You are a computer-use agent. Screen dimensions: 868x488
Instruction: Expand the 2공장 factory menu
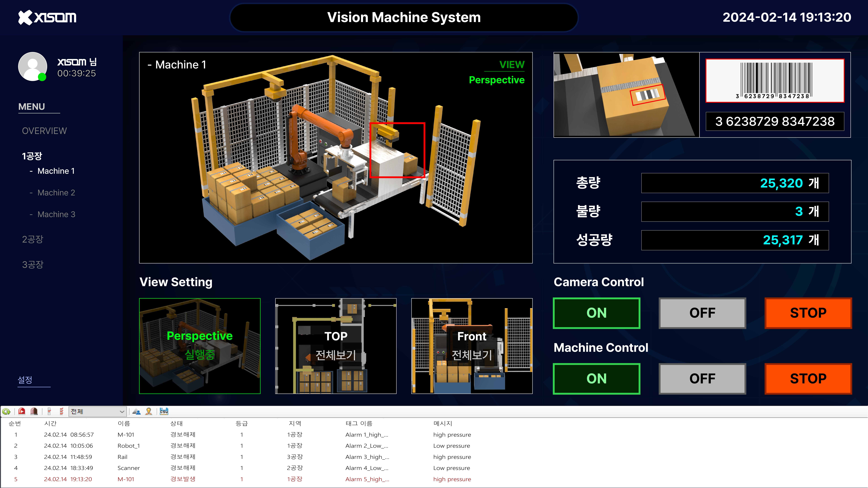(33, 239)
